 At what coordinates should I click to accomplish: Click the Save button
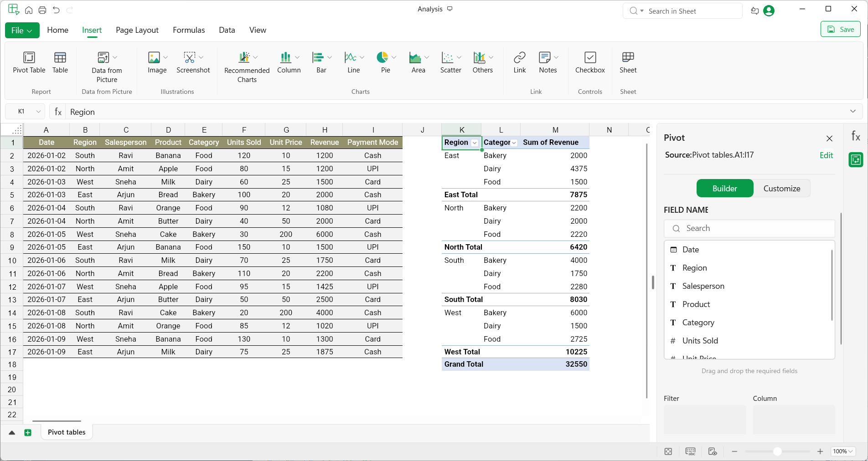pyautogui.click(x=840, y=30)
